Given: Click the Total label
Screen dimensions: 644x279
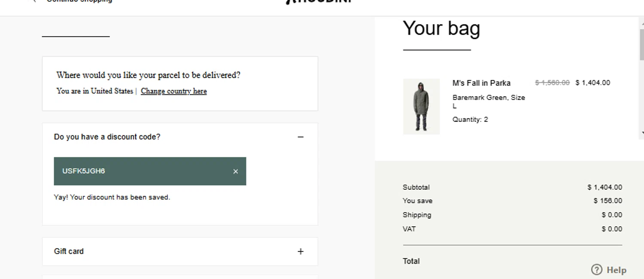Looking at the screenshot, I should pos(411,261).
